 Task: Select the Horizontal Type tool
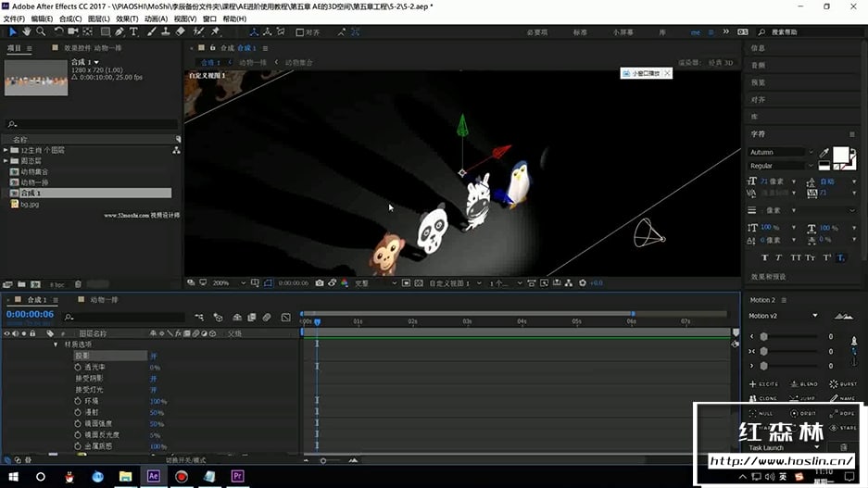134,32
